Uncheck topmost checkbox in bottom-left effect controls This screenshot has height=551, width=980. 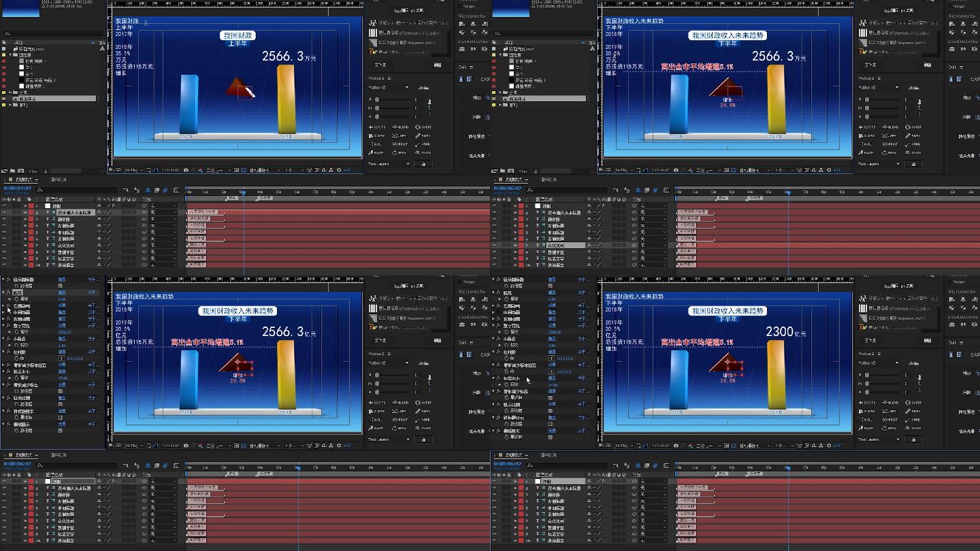[x=61, y=286]
